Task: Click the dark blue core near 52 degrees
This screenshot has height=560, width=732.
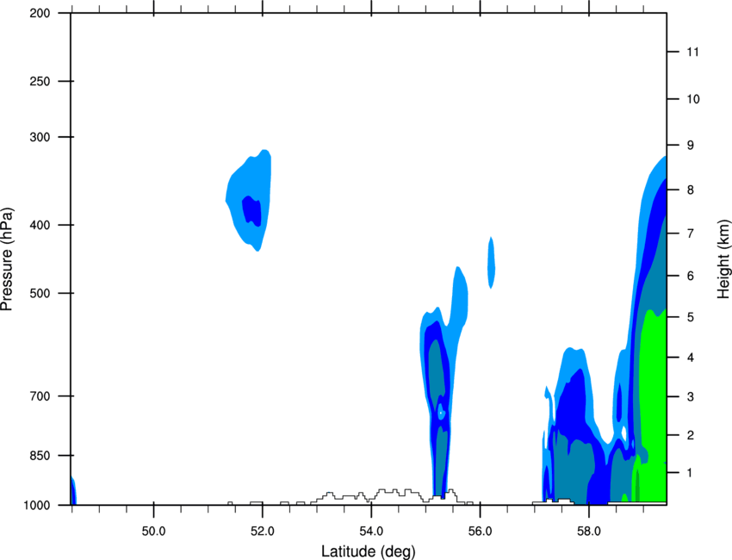Action: tap(252, 211)
